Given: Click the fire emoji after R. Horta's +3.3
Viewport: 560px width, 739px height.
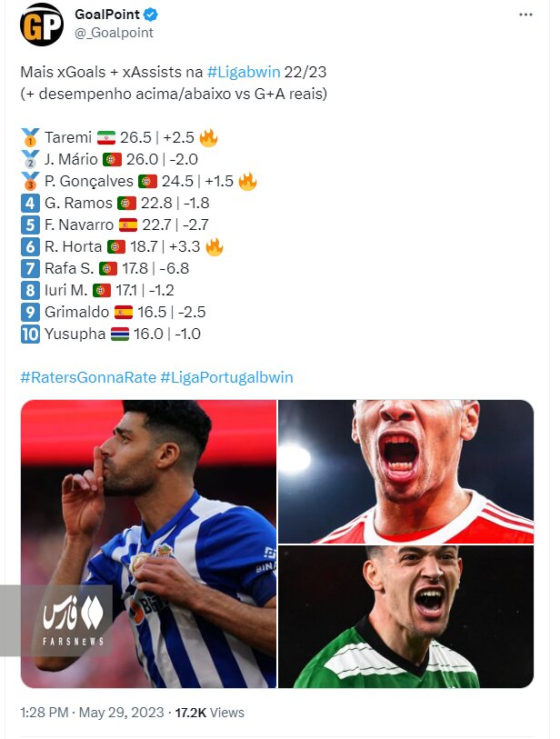Looking at the screenshot, I should (215, 246).
